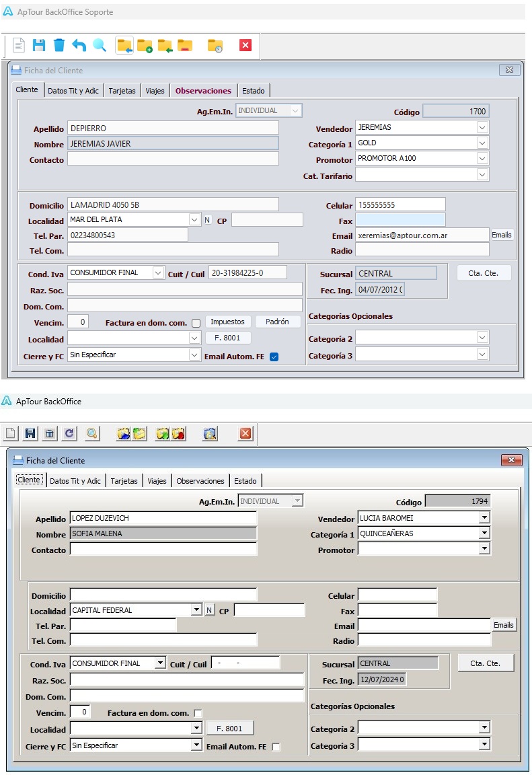This screenshot has height=775, width=532.
Task: Click the new document icon in top toolbar
Action: click(x=19, y=46)
